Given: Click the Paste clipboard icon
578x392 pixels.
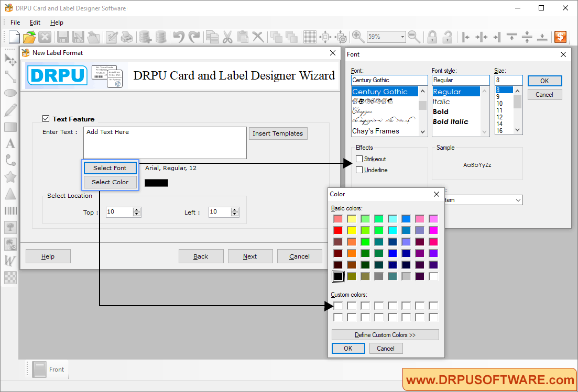Looking at the screenshot, I should 243,37.
